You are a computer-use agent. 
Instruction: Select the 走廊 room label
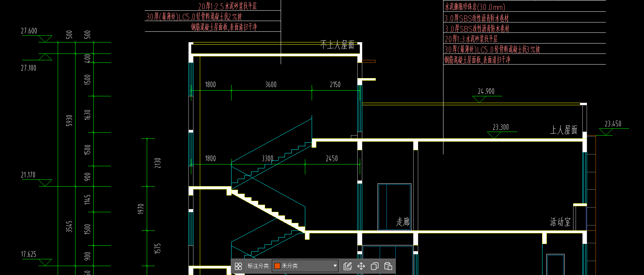click(x=403, y=222)
